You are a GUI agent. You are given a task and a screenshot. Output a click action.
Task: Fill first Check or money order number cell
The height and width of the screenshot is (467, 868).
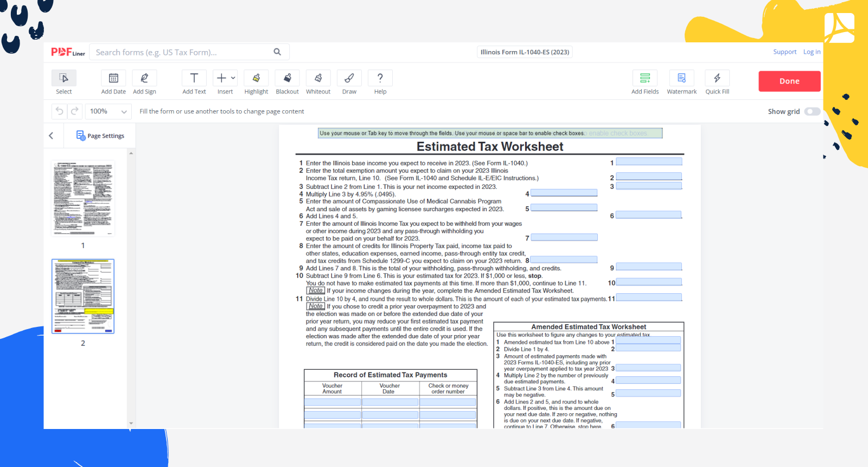tap(448, 402)
